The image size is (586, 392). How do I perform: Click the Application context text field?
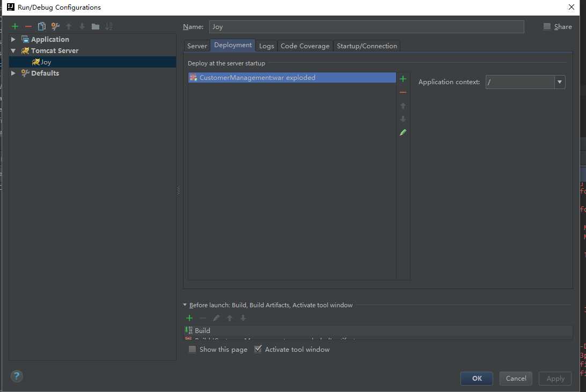pos(520,82)
